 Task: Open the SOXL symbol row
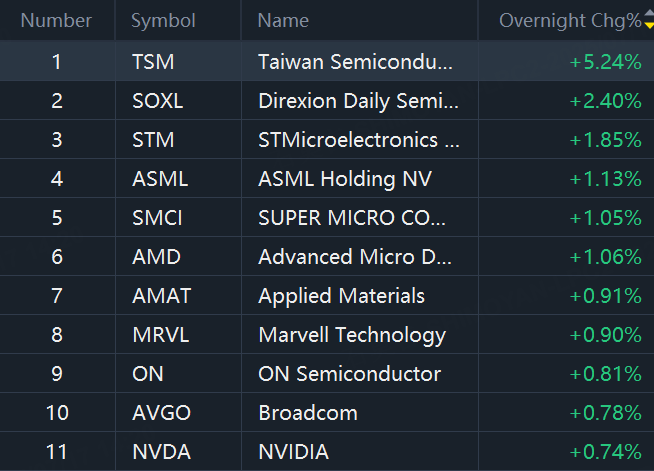tap(158, 101)
